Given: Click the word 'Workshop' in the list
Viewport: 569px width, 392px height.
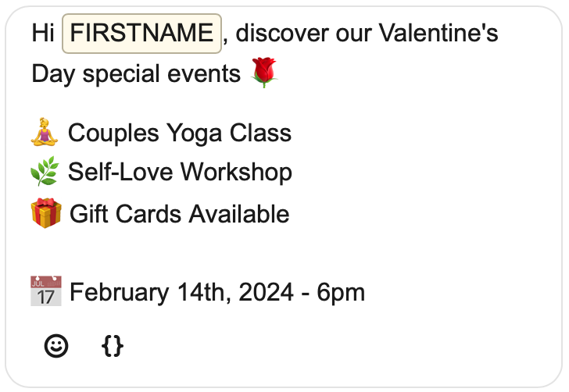Looking at the screenshot, I should 236,172.
